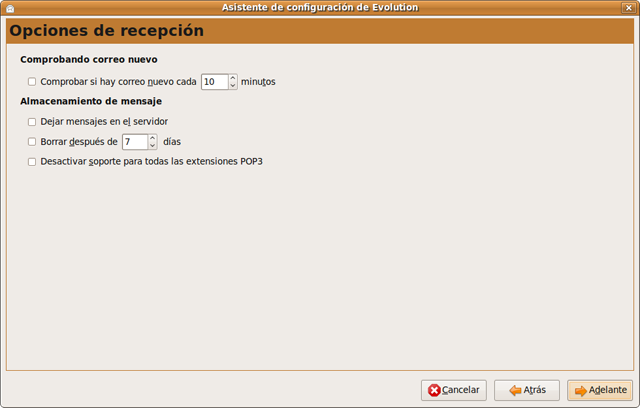
Task: Click the window menu icon in title bar
Action: (9, 8)
